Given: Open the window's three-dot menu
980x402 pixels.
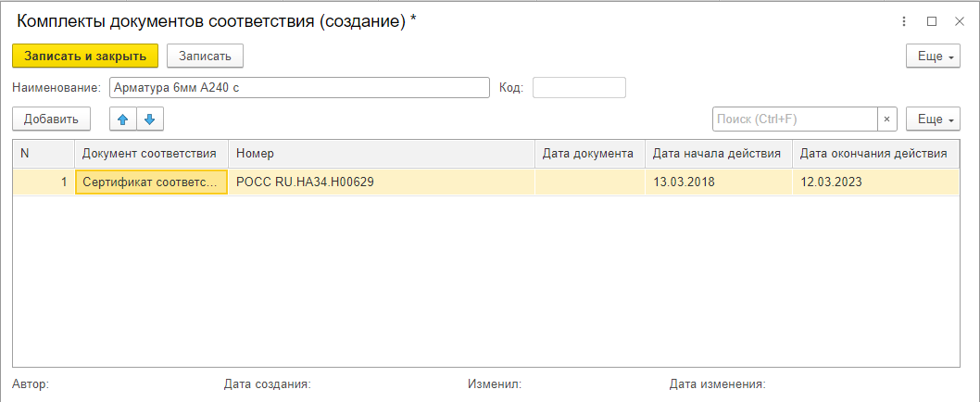Looking at the screenshot, I should (903, 21).
